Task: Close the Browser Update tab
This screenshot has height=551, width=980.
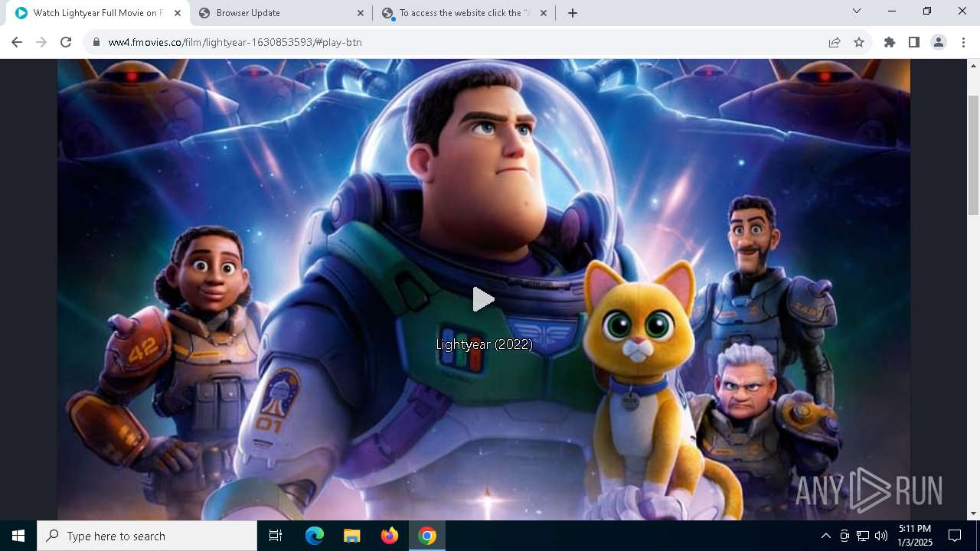Action: click(x=361, y=13)
